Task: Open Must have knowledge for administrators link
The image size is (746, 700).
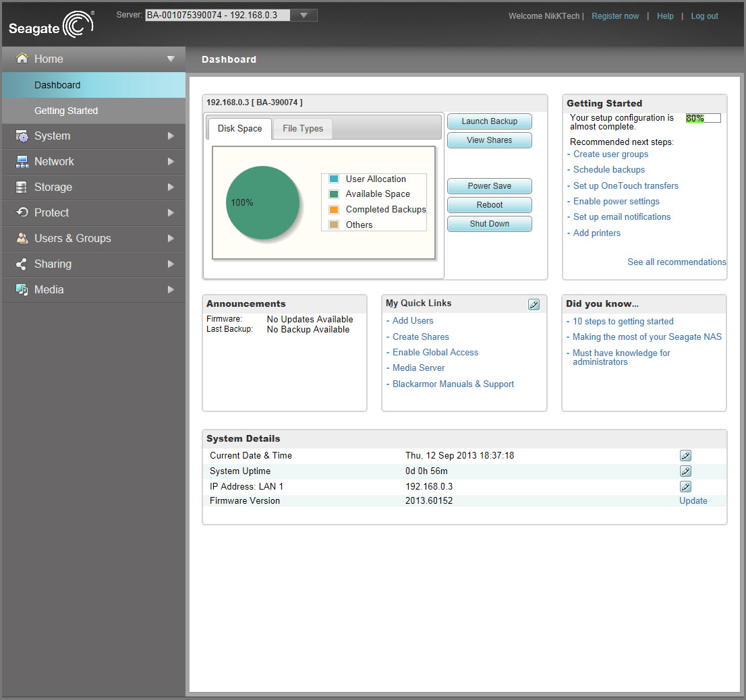Action: coord(621,357)
